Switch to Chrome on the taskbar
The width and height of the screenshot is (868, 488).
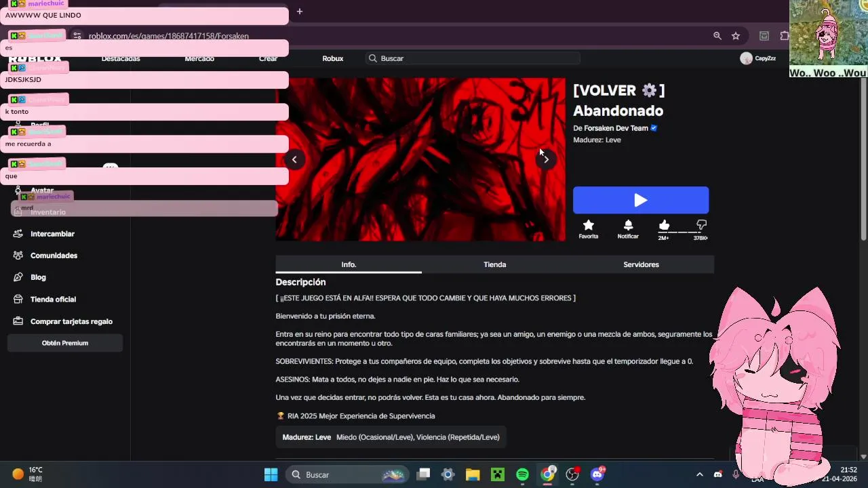click(x=547, y=474)
